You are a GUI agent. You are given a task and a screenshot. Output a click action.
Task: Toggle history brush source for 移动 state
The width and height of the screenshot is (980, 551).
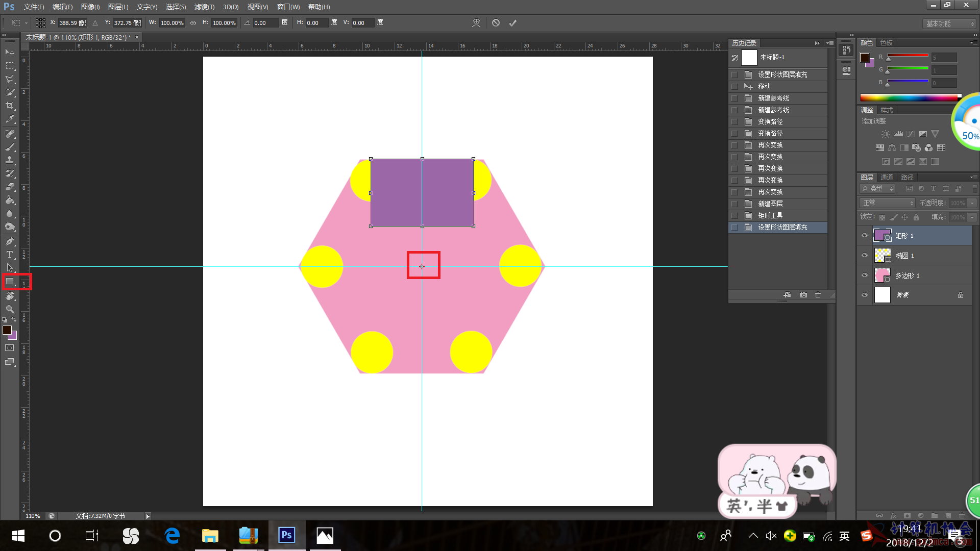pyautogui.click(x=734, y=87)
